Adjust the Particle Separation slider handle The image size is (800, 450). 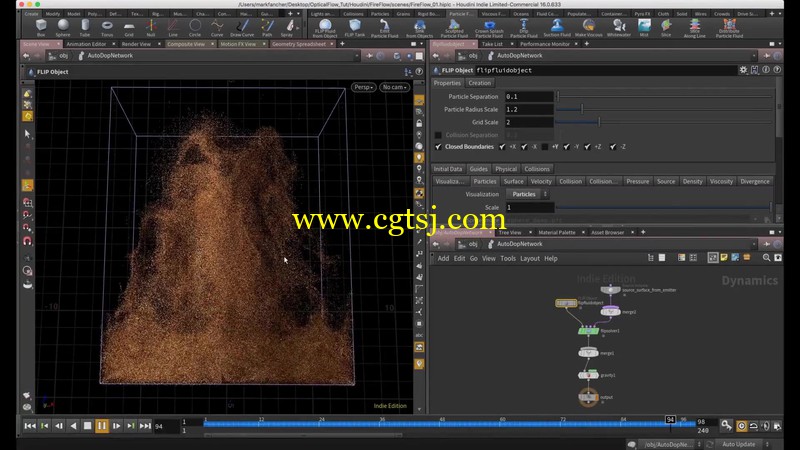[x=558, y=96]
